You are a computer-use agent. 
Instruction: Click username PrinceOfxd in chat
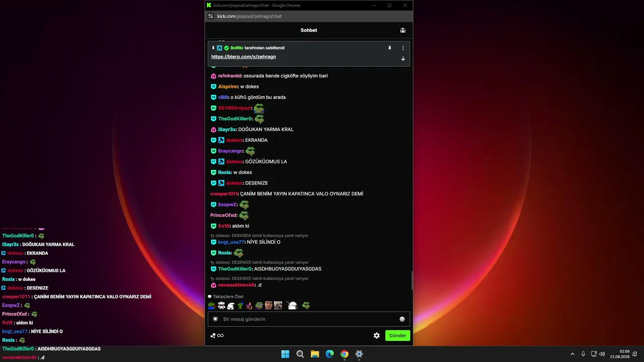(223, 215)
